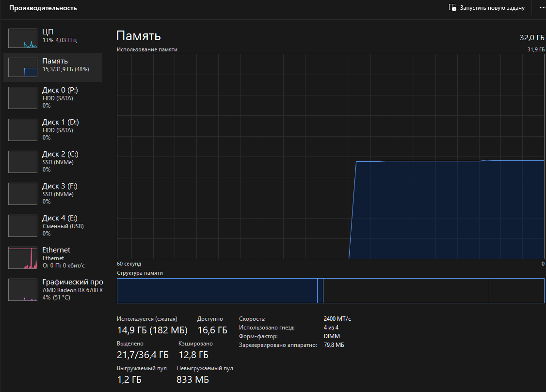546x392 pixels.
Task: Click the 'Выделено' label
Action: click(x=130, y=344)
